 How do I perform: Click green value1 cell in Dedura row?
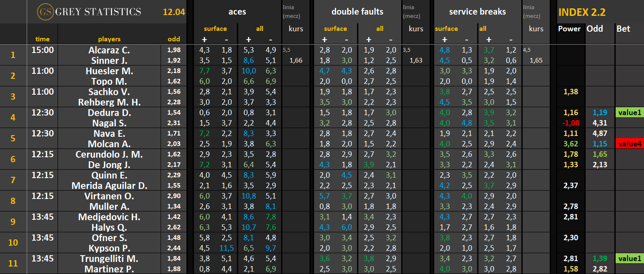pos(629,113)
